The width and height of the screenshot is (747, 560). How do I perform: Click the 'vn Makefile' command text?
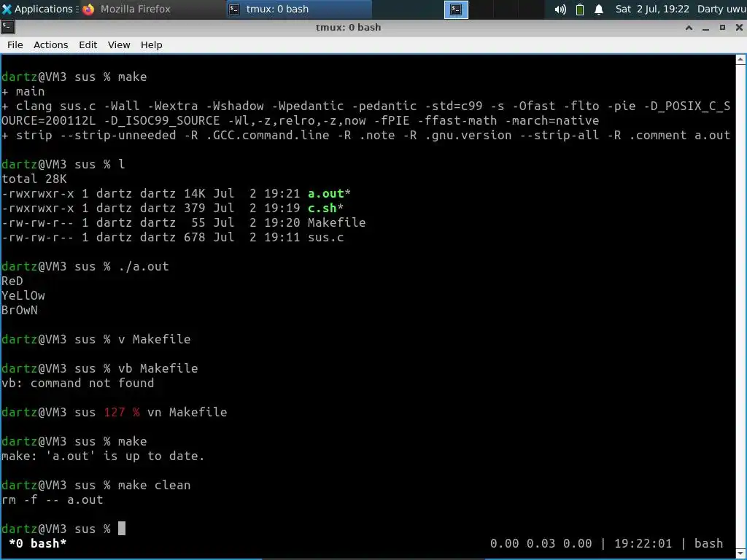pyautogui.click(x=187, y=412)
